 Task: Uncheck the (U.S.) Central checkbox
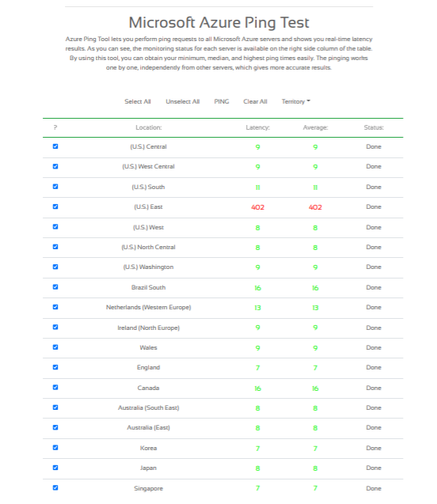pos(55,146)
